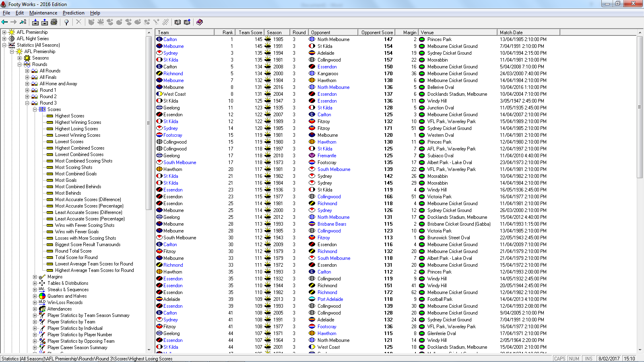Click the Seasons node icon

pos(27,58)
